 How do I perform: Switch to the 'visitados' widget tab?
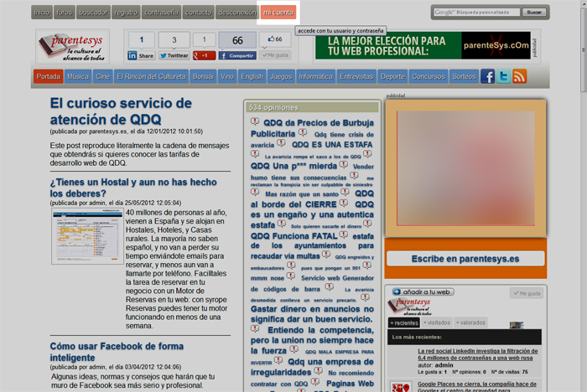coord(437,322)
